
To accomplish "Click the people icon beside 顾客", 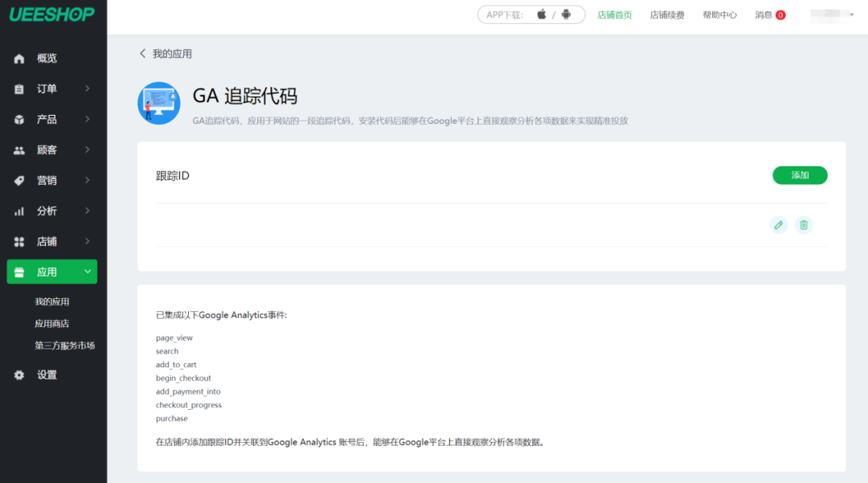I will [x=19, y=150].
